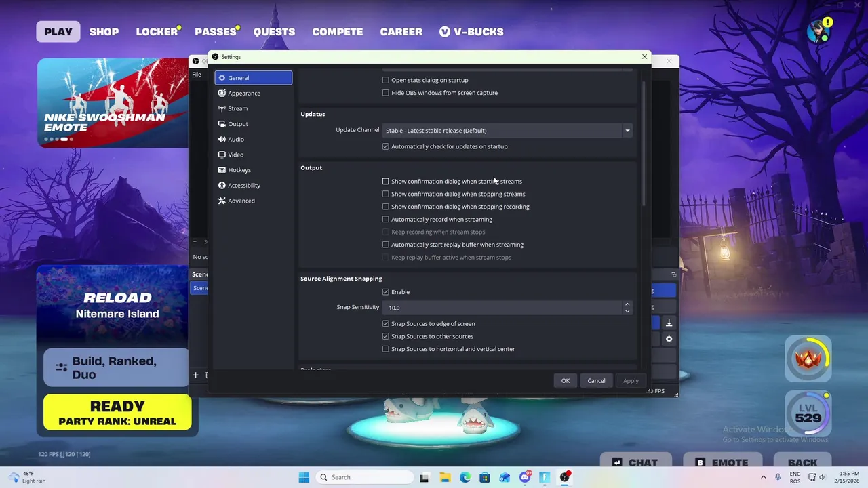Open the Audio settings category

pos(254,139)
